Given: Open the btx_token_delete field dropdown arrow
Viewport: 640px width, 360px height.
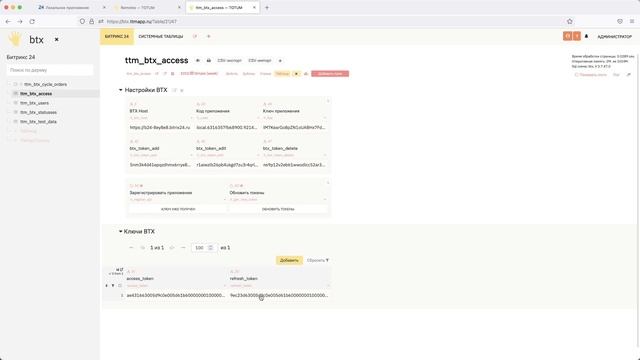Looking at the screenshot, I should coord(325,155).
